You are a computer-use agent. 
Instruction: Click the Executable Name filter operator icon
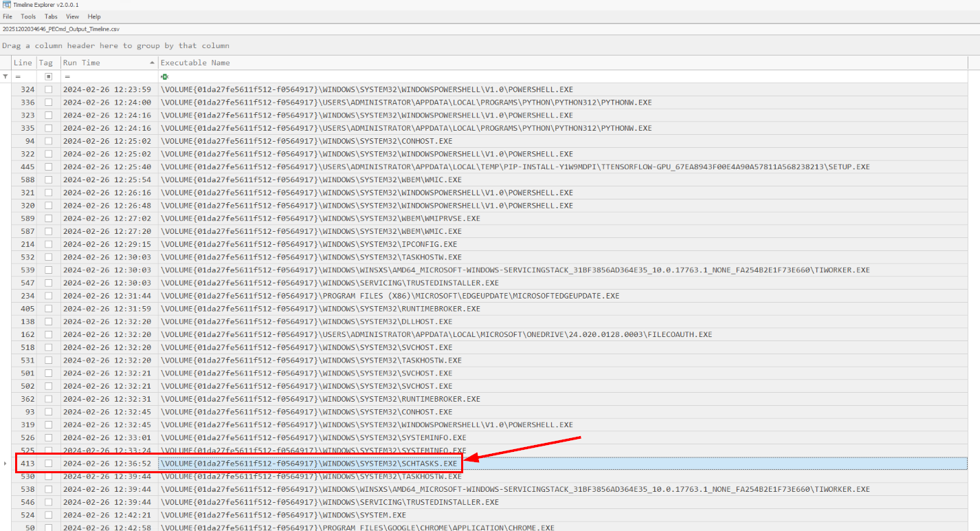tap(164, 76)
